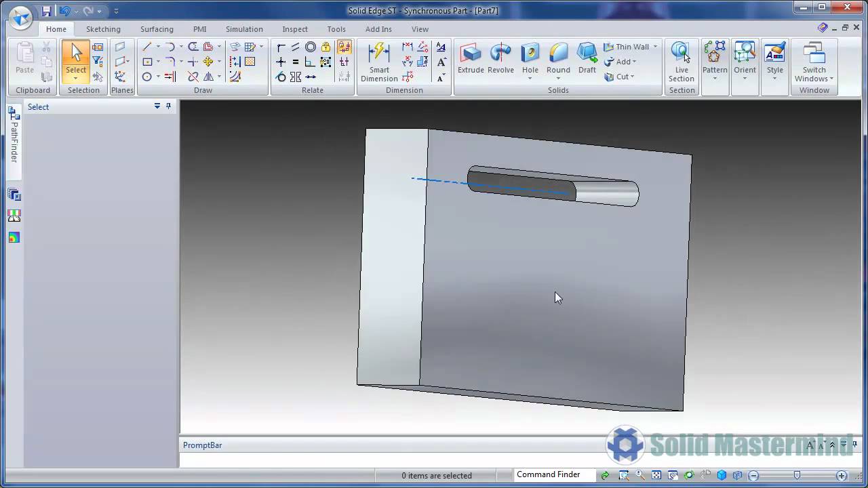Toggle the Relationship Handles button
Image resolution: width=868 pixels, height=488 pixels.
(344, 62)
